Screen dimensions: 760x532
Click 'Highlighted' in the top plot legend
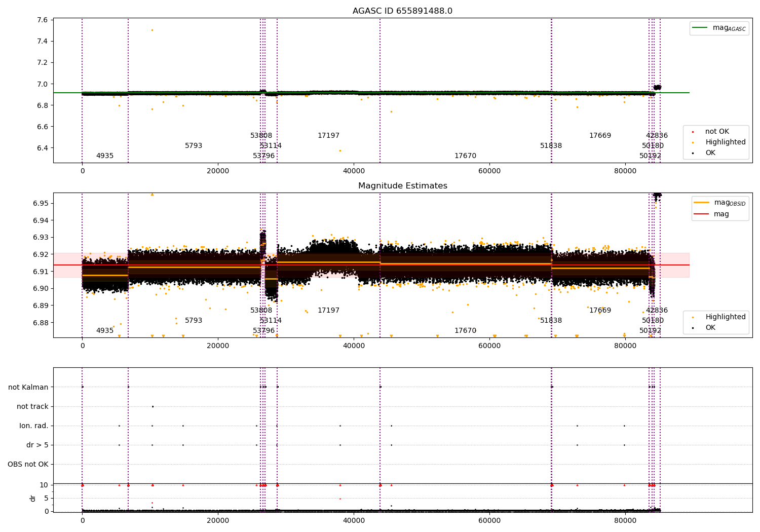(x=725, y=142)
